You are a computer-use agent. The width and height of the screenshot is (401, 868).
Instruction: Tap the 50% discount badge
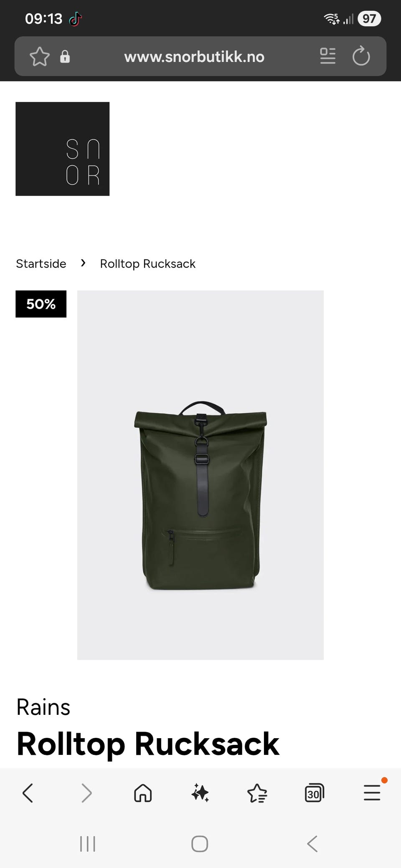coord(41,304)
